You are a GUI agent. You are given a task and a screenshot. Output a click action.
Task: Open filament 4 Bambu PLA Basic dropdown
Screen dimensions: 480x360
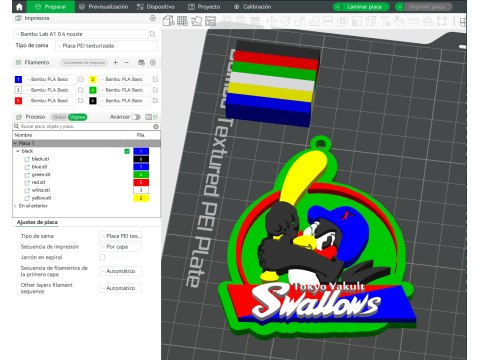(125, 90)
